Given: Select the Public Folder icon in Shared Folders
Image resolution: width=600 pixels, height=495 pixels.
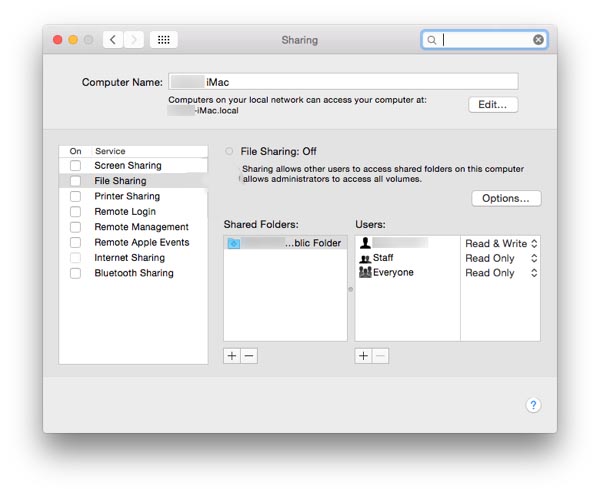Looking at the screenshot, I should point(234,243).
